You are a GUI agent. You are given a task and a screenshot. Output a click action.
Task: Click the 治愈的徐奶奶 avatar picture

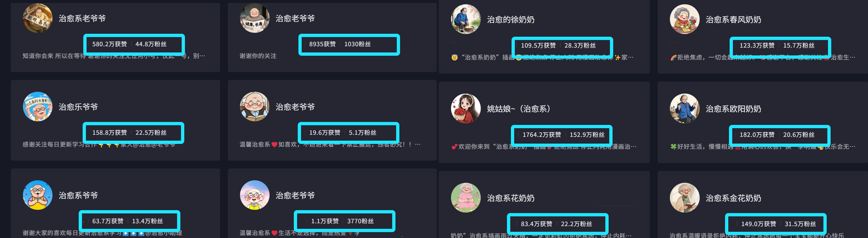click(x=466, y=19)
